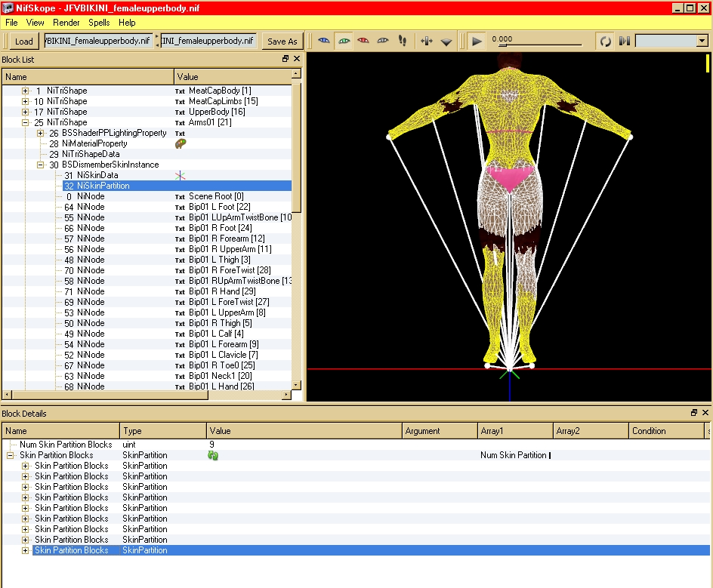The image size is (713, 588).
Task: Select 29 NiTriShapeData block
Action: point(85,154)
